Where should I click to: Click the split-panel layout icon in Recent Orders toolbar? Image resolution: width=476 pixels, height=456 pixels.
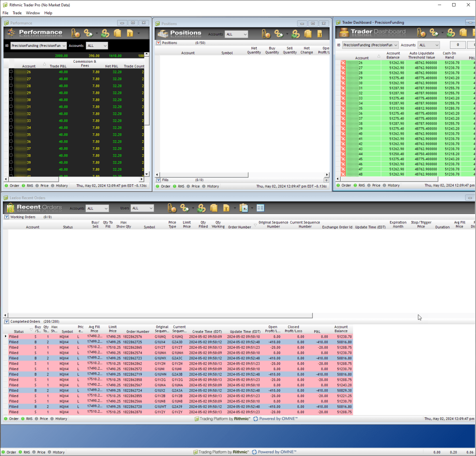[x=260, y=208]
